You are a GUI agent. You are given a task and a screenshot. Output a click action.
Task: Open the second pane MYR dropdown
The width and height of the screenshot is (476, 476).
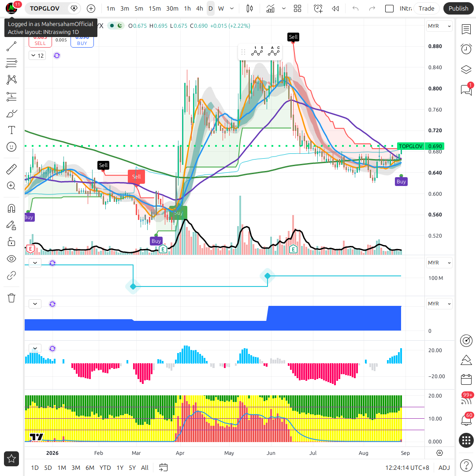coord(439,263)
